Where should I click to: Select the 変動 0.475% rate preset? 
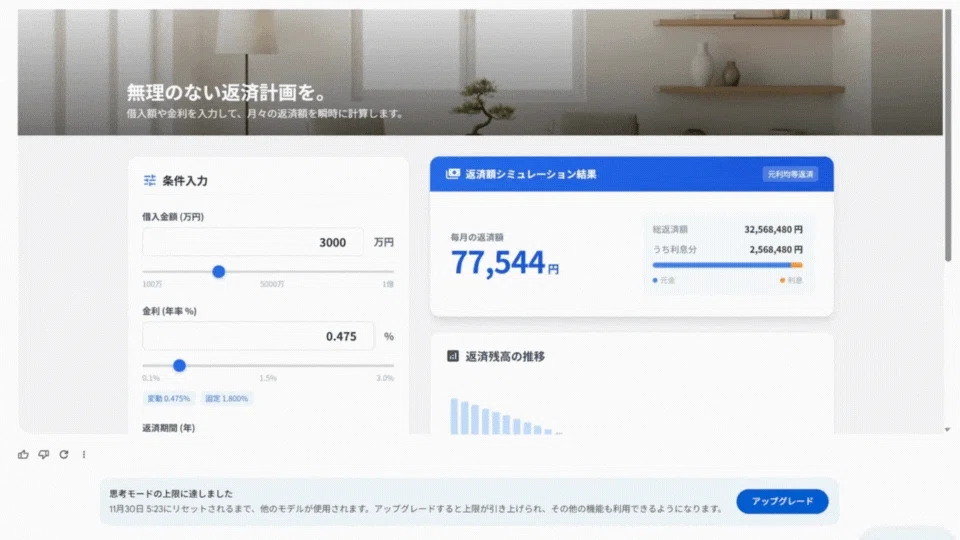point(168,399)
